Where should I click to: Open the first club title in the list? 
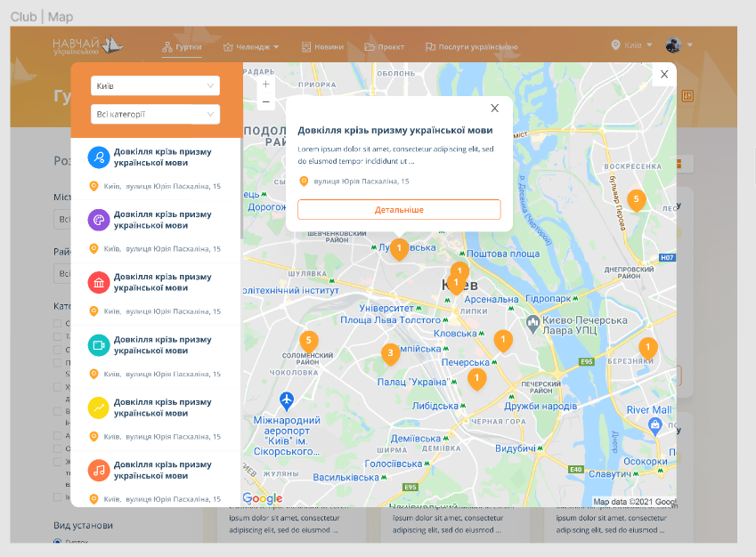coord(162,157)
